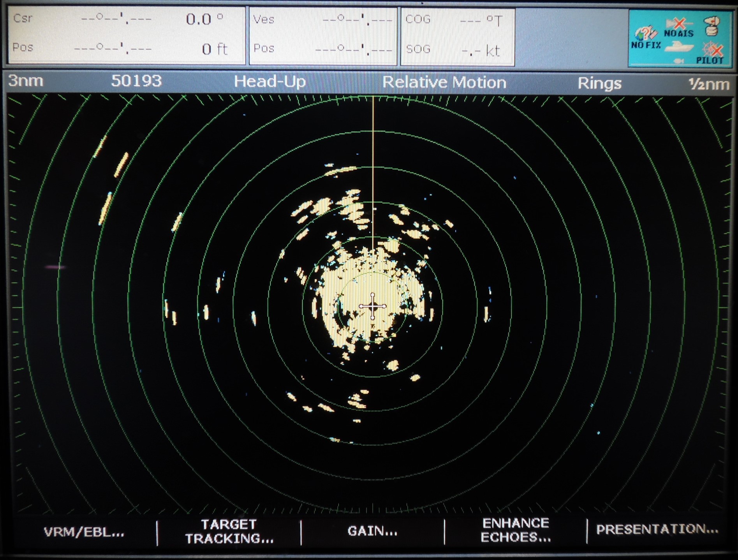This screenshot has width=738, height=560.
Task: Click the small fish icon in status panel
Action: tap(678, 61)
